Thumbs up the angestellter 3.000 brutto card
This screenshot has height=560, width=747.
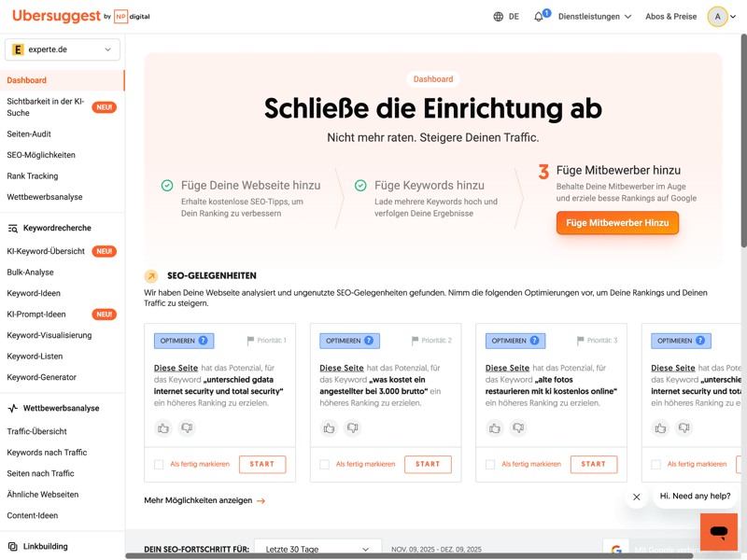click(x=329, y=428)
